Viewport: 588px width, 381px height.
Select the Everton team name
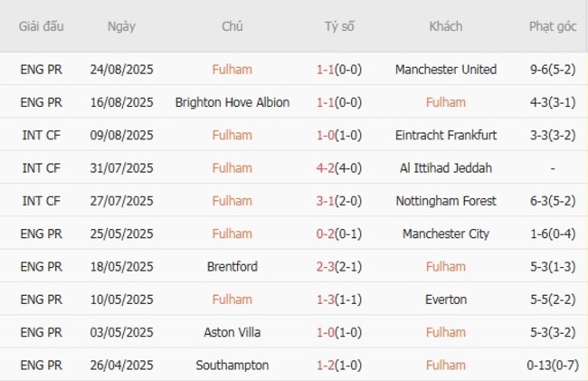446,300
